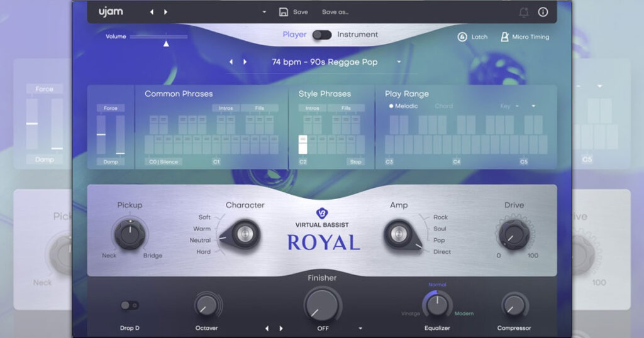
Task: Select next style after 90s Reggae Pop
Action: [245, 62]
